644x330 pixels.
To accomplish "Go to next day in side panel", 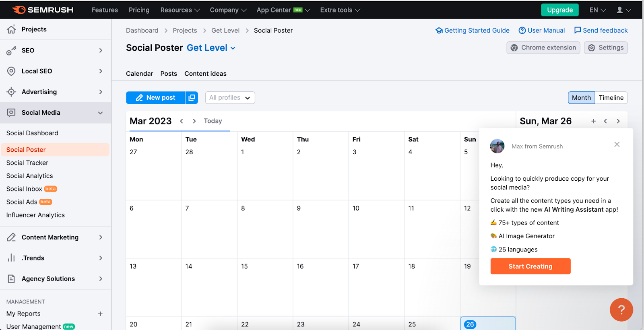I will point(618,121).
